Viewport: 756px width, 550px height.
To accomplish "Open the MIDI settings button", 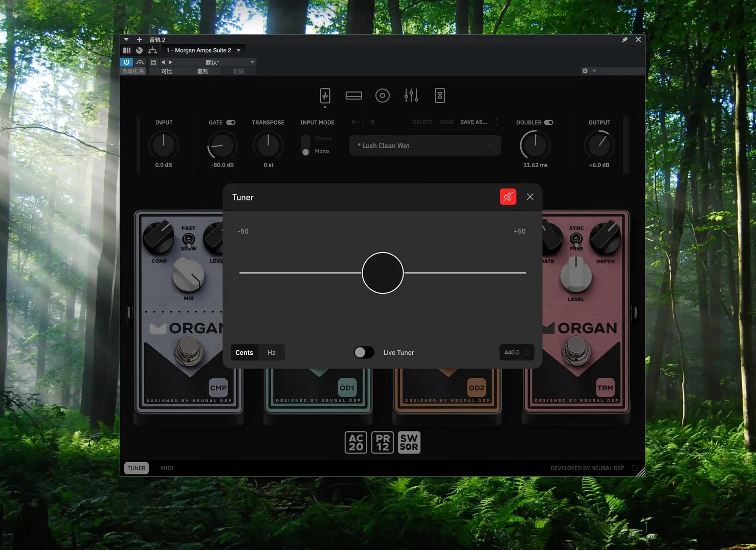I will [167, 468].
